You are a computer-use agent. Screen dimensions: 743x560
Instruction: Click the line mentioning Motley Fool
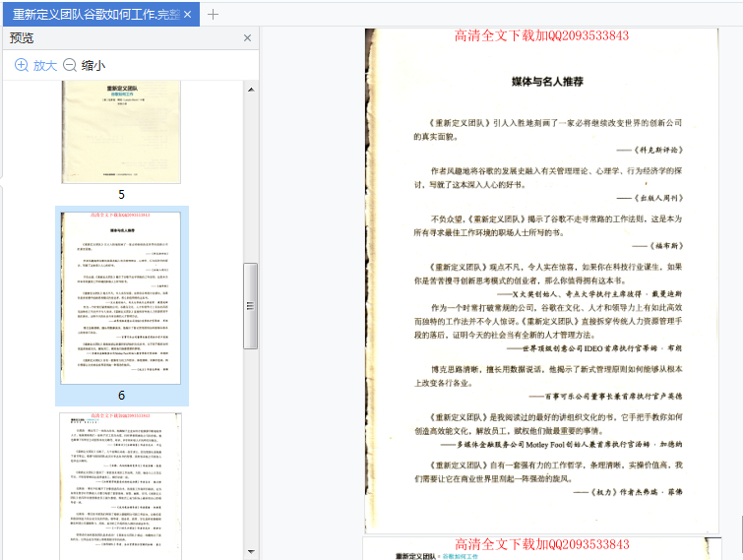(562, 445)
